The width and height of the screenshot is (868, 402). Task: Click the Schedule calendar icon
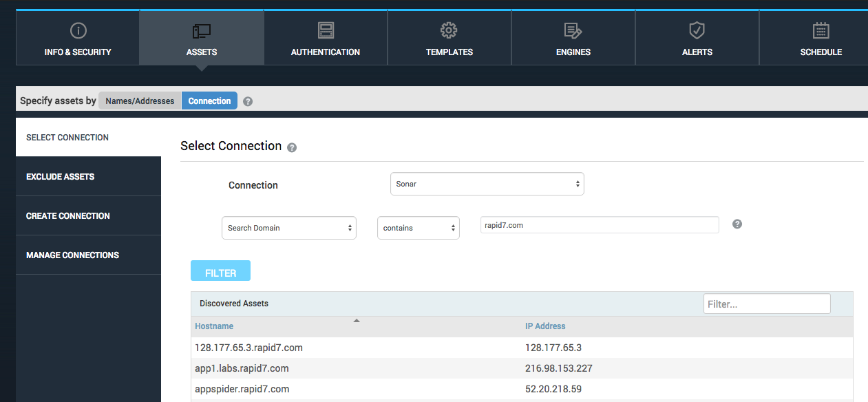point(821,31)
